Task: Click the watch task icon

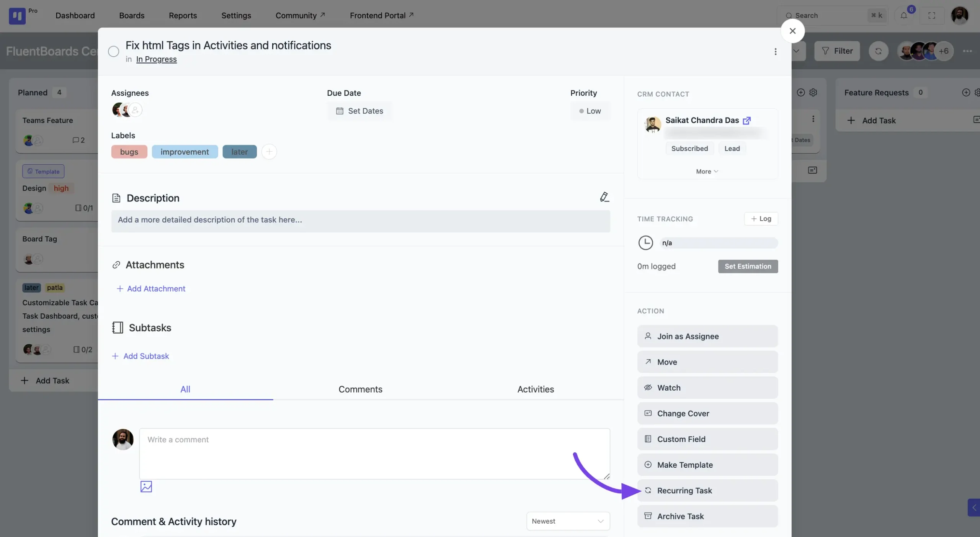Action: (x=648, y=388)
